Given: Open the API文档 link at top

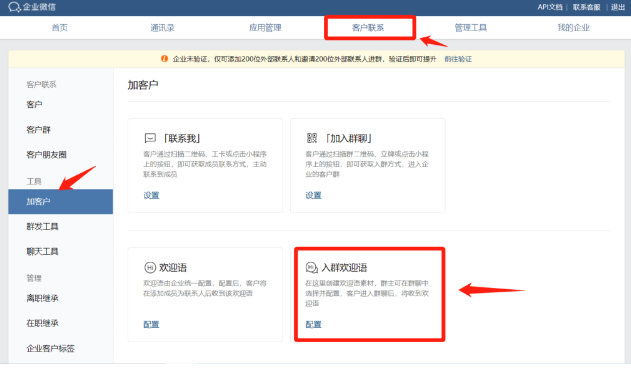Looking at the screenshot, I should 550,7.
